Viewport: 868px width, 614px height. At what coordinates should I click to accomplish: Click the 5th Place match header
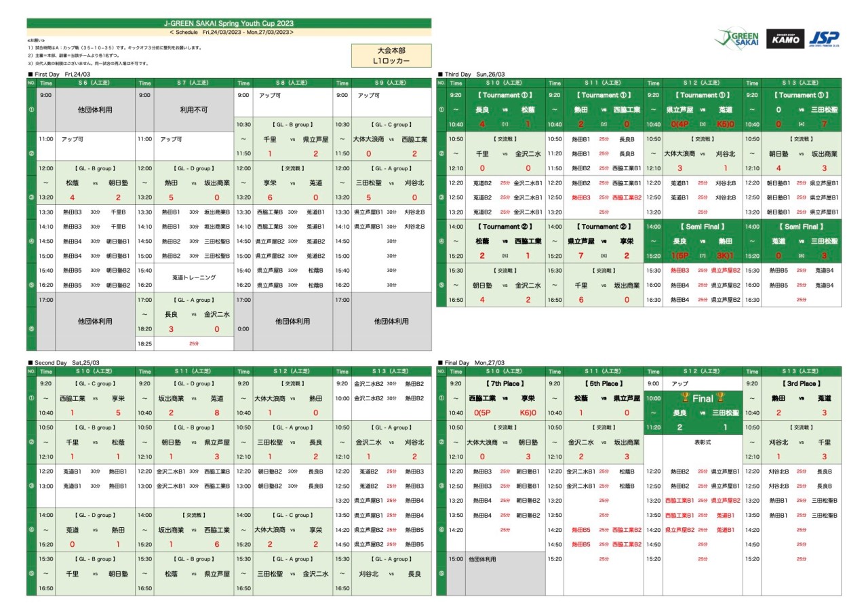[601, 384]
